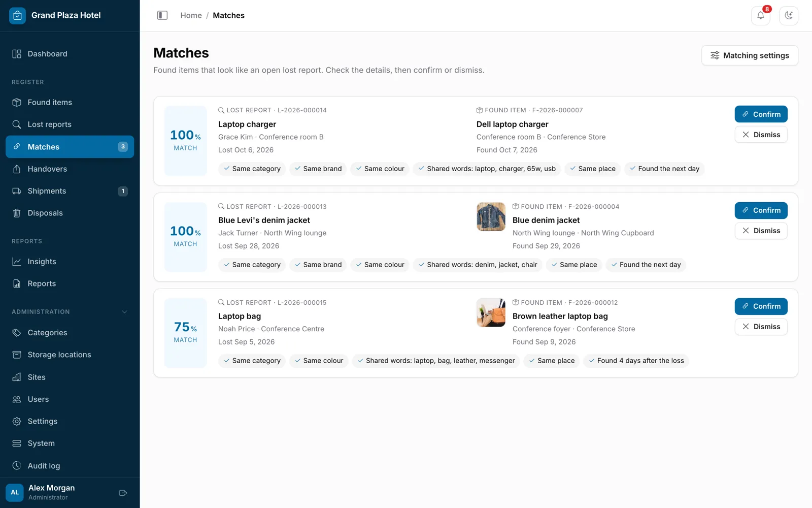
Task: View the laptop bag photo thumbnail
Action: point(491,312)
